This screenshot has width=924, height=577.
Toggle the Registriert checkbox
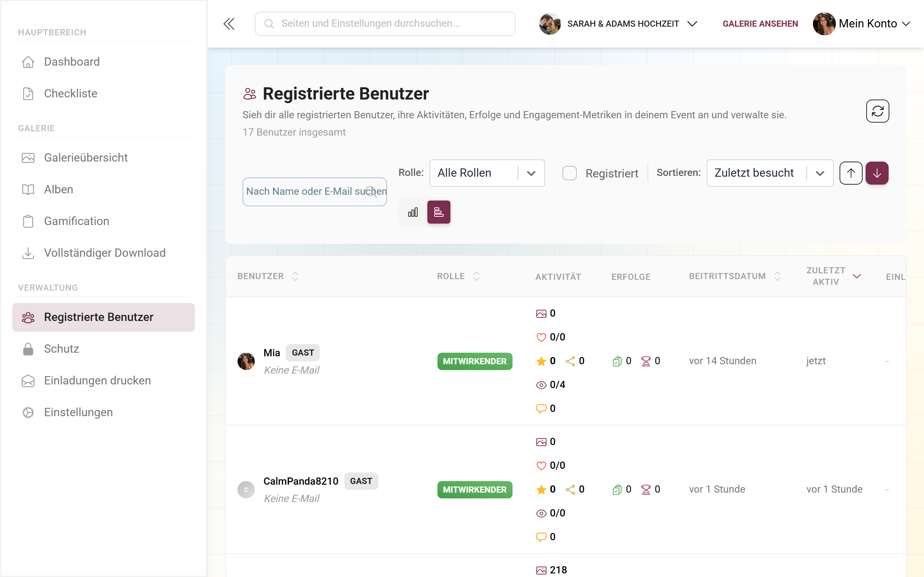(x=569, y=173)
